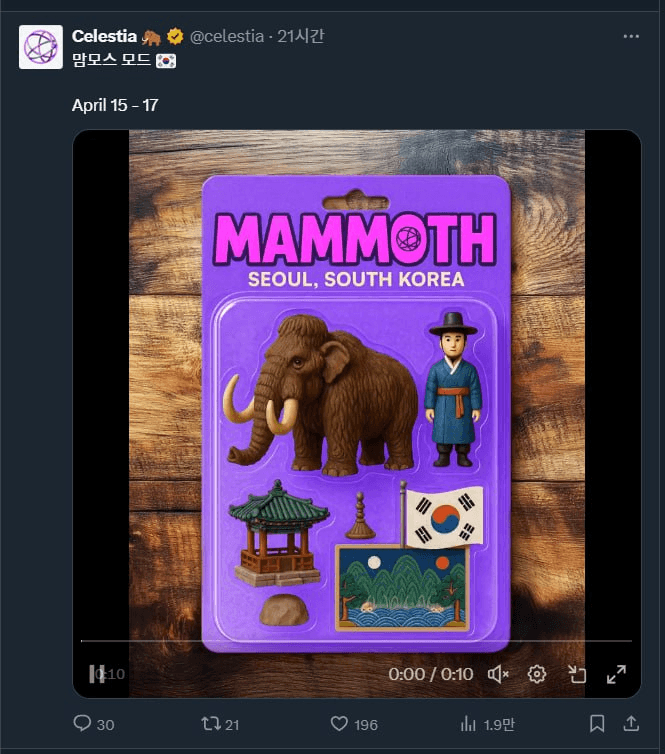This screenshot has width=665, height=754.
Task: Click the 0:00 / 0:10 time display
Action: [x=431, y=674]
